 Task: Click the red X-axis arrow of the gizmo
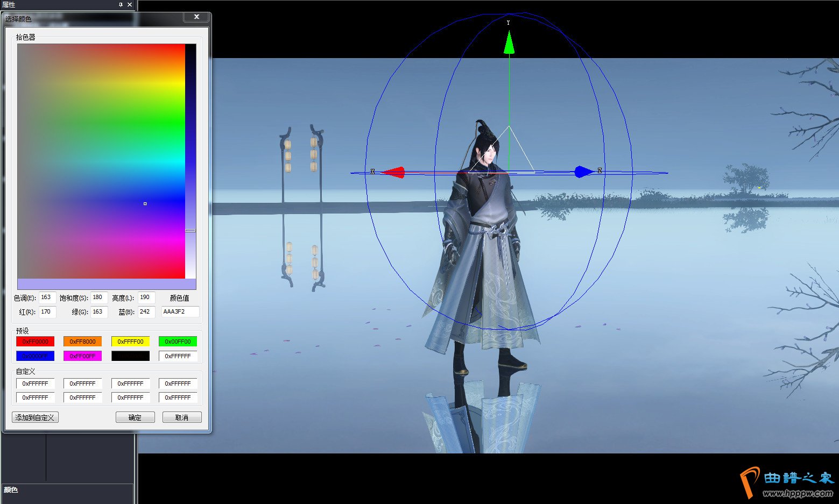(x=393, y=172)
